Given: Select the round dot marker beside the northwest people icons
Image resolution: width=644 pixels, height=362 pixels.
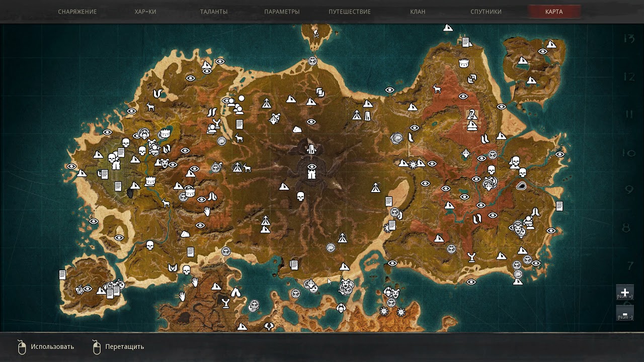Looking at the screenshot, I should point(242,98).
